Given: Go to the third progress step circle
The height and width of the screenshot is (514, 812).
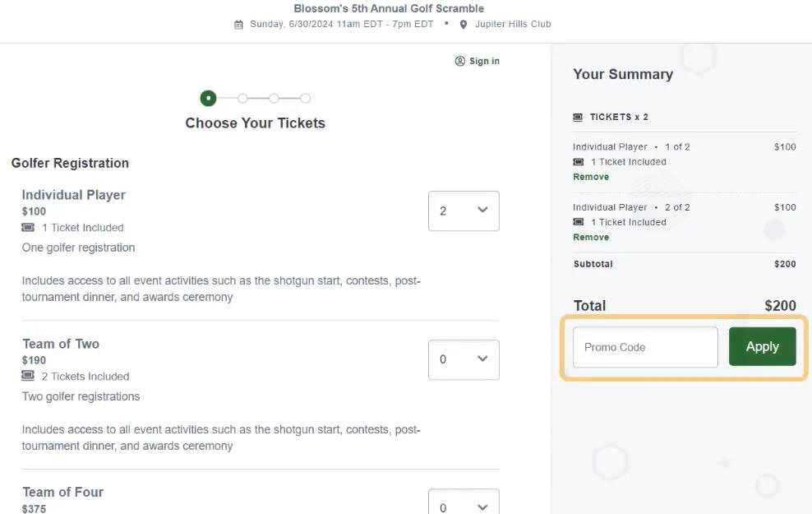Looking at the screenshot, I should pos(274,98).
